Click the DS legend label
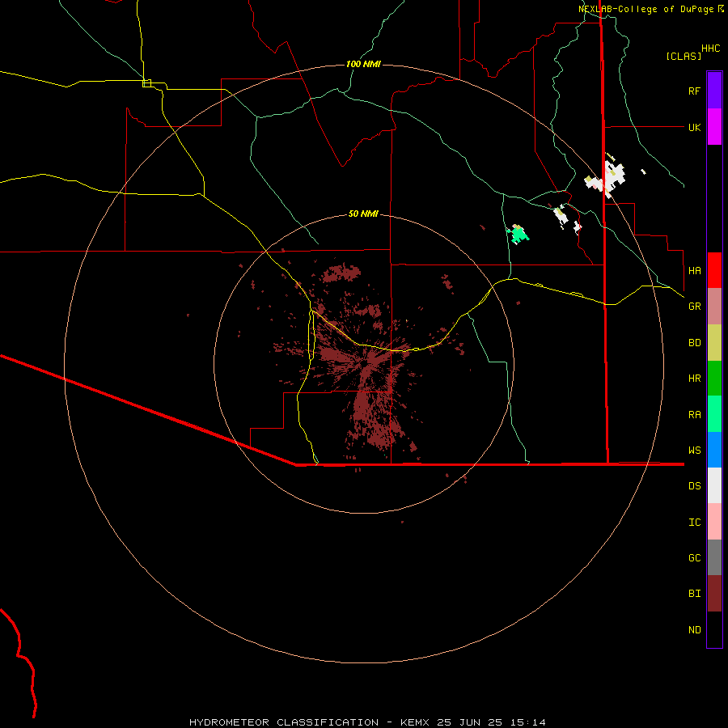 [x=694, y=486]
